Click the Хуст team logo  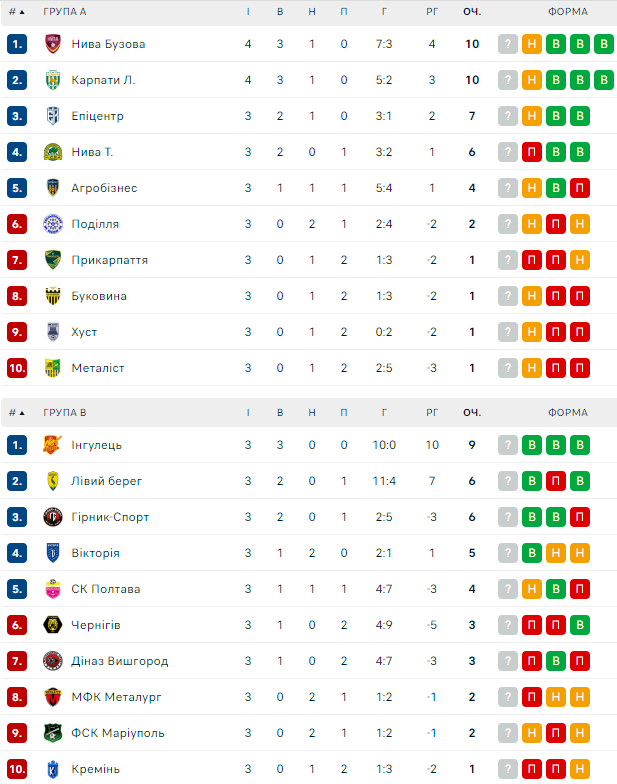pos(53,332)
